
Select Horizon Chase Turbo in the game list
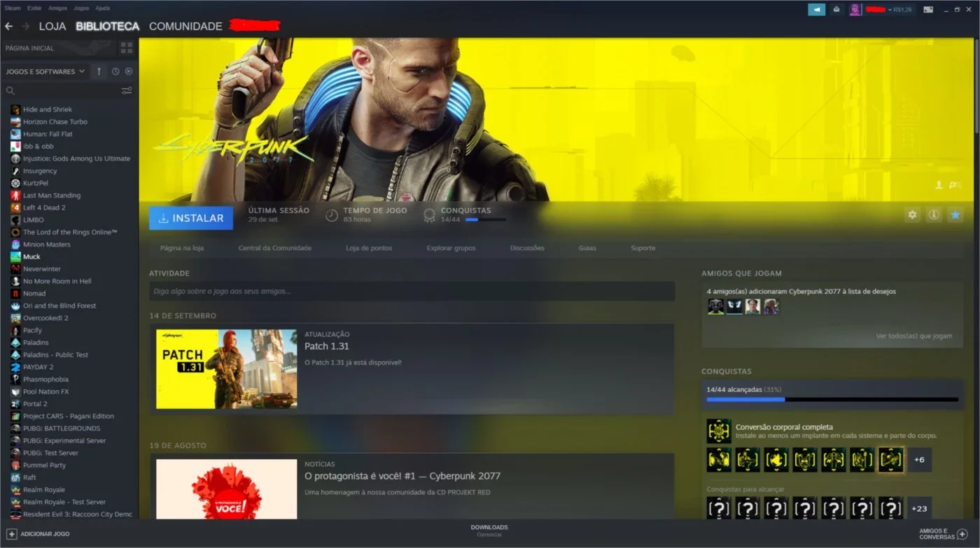pyautogui.click(x=55, y=122)
